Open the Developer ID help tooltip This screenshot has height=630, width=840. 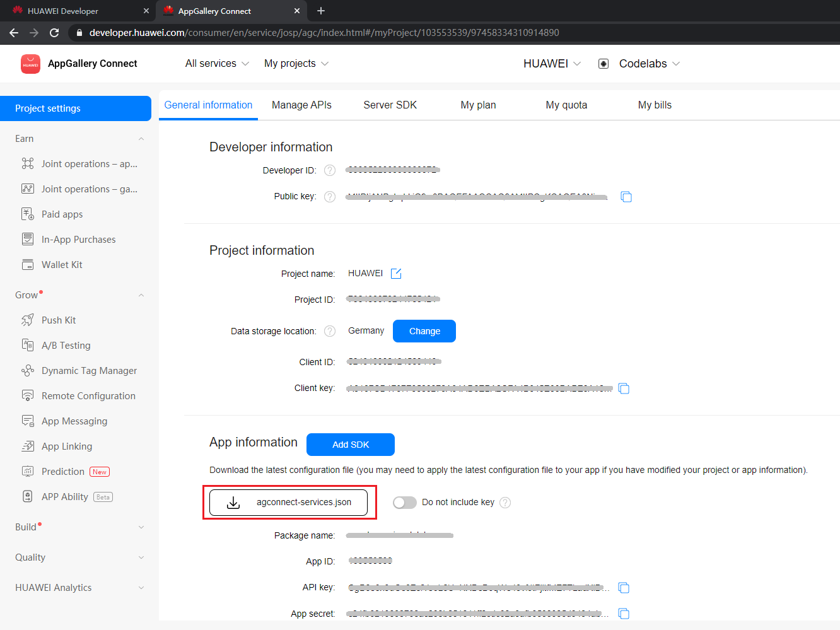click(329, 170)
